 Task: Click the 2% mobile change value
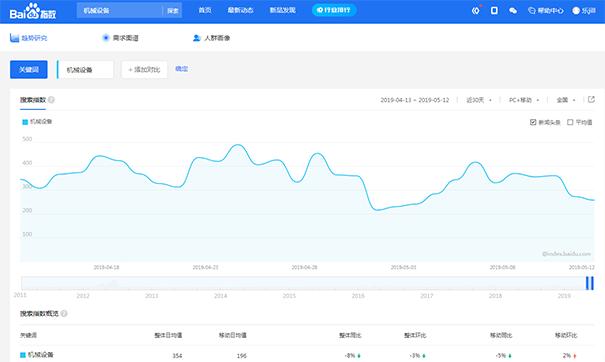[566, 355]
